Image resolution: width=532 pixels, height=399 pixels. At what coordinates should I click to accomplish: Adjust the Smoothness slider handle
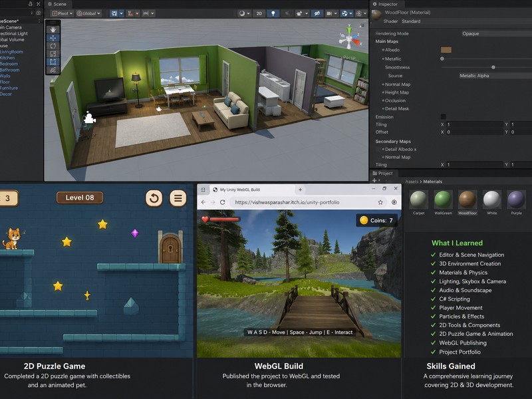pyautogui.click(x=493, y=68)
